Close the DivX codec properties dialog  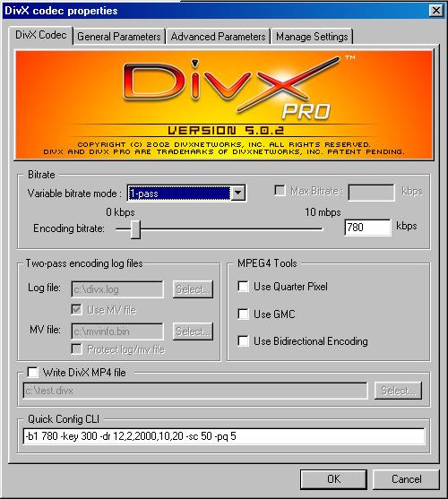click(436, 11)
